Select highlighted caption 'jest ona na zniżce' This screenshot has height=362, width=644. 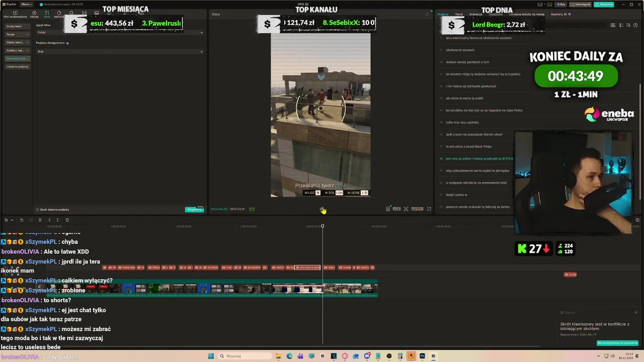(x=479, y=158)
